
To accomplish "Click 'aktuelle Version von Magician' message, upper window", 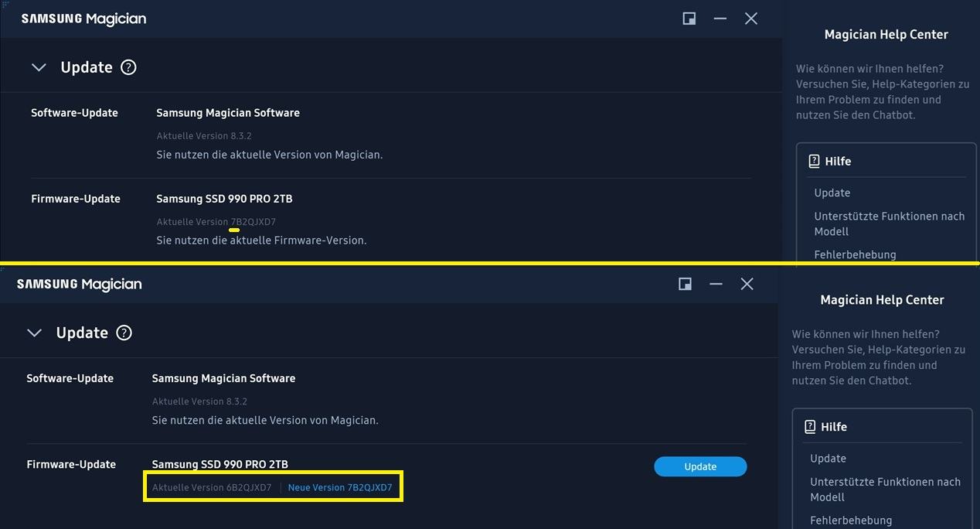I will [270, 155].
